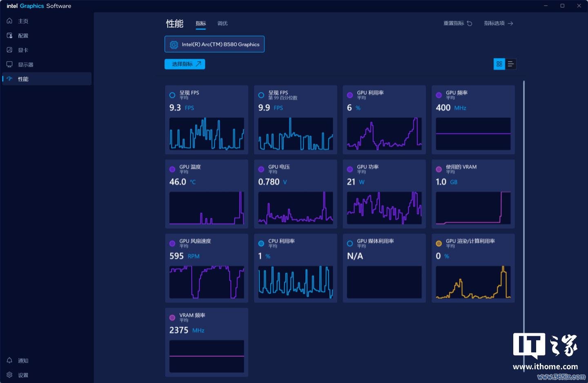Open 指标选项 metric options
Screen dimensions: 588x383
click(x=498, y=23)
